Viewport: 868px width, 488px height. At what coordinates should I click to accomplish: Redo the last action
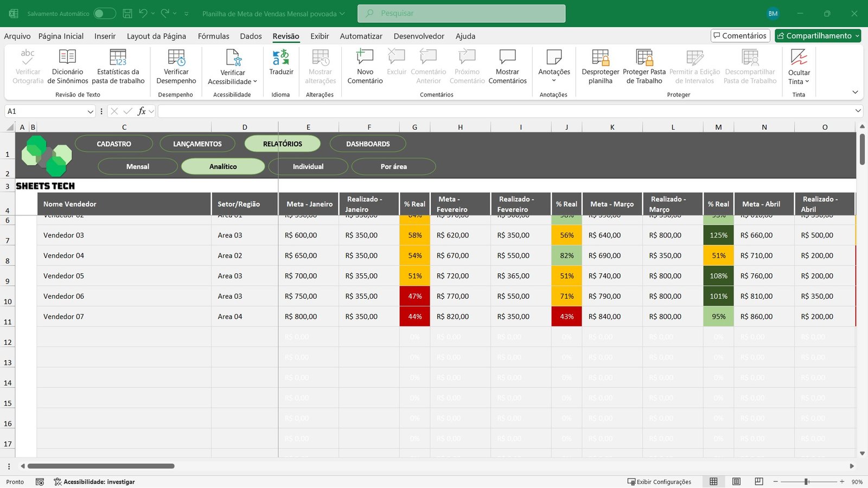click(165, 14)
